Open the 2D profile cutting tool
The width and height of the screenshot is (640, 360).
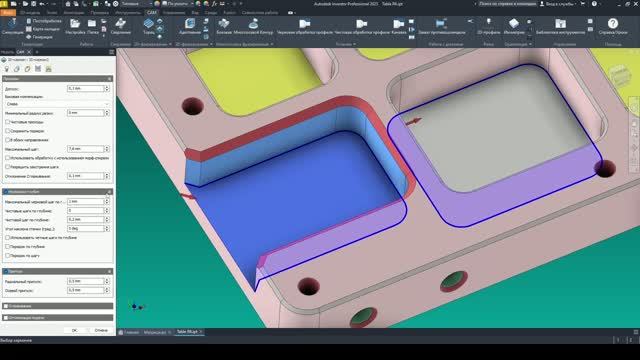(x=488, y=26)
